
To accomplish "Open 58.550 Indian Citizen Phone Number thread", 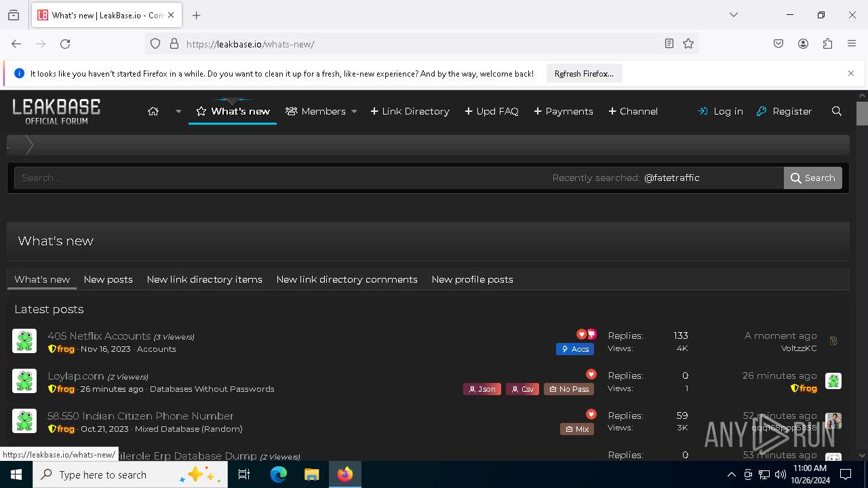I will [140, 415].
